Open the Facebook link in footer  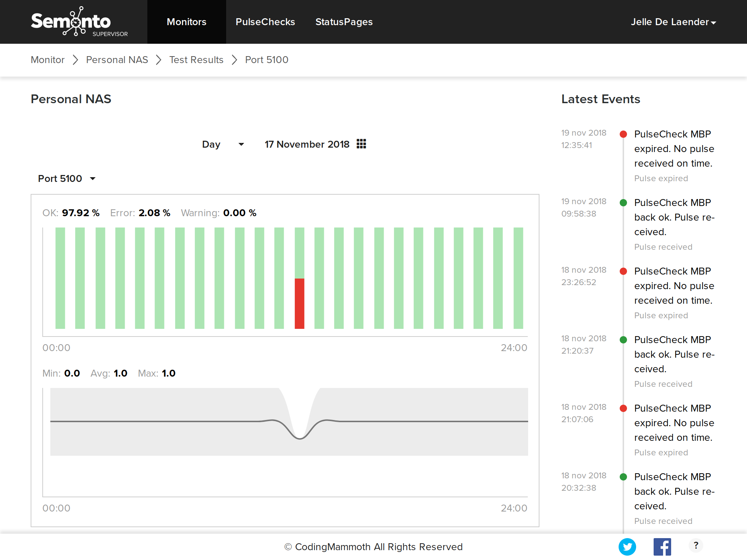pyautogui.click(x=662, y=547)
